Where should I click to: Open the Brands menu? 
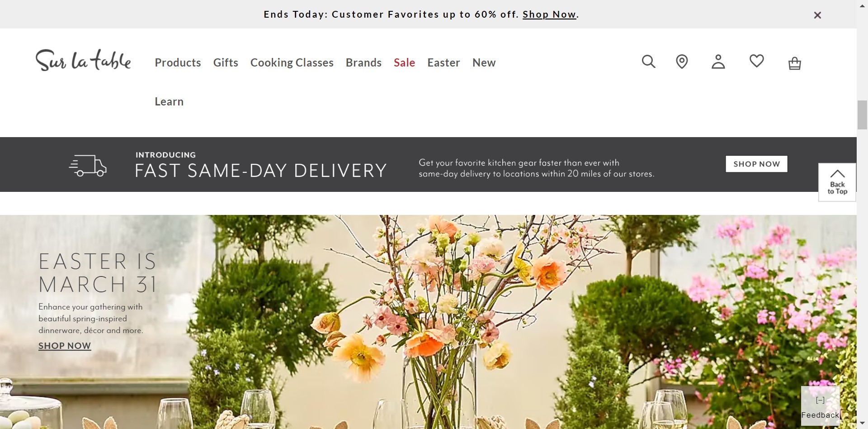tap(363, 62)
